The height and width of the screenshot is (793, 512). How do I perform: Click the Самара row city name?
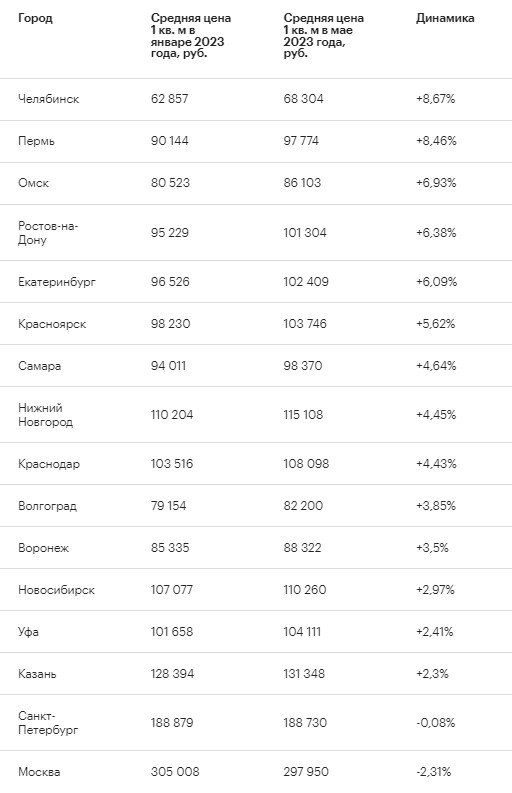coord(39,366)
